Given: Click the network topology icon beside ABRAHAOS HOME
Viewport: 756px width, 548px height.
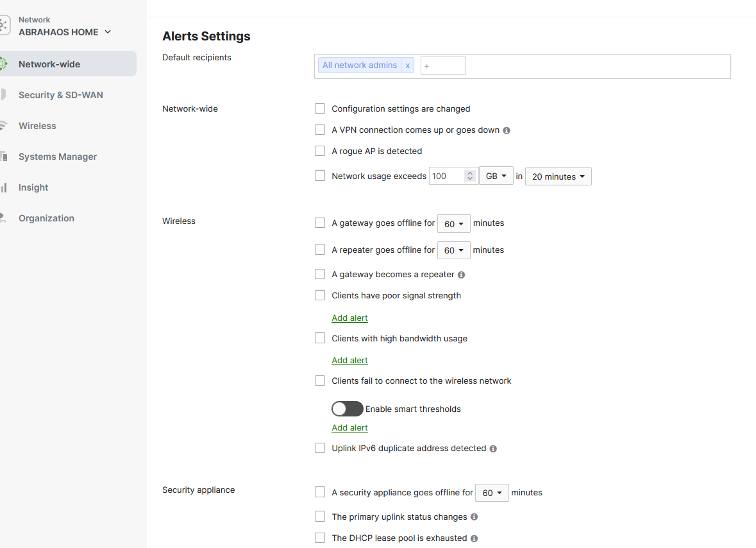Looking at the screenshot, I should [x=5, y=24].
